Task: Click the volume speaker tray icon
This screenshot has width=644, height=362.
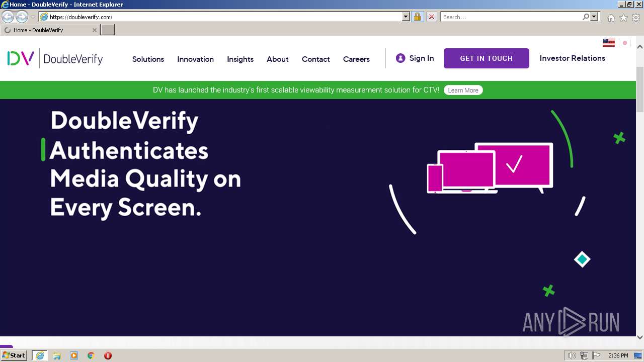Action: pos(572,355)
